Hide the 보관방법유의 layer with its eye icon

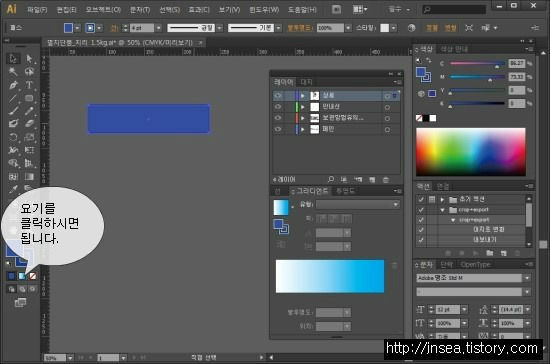(278, 118)
